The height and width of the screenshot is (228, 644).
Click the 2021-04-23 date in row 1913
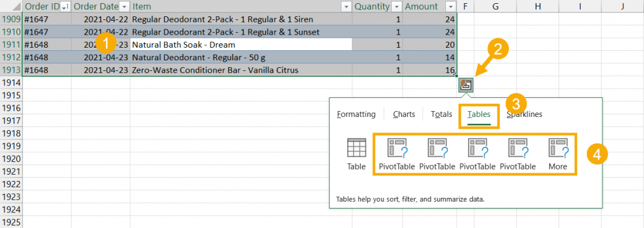pos(101,70)
